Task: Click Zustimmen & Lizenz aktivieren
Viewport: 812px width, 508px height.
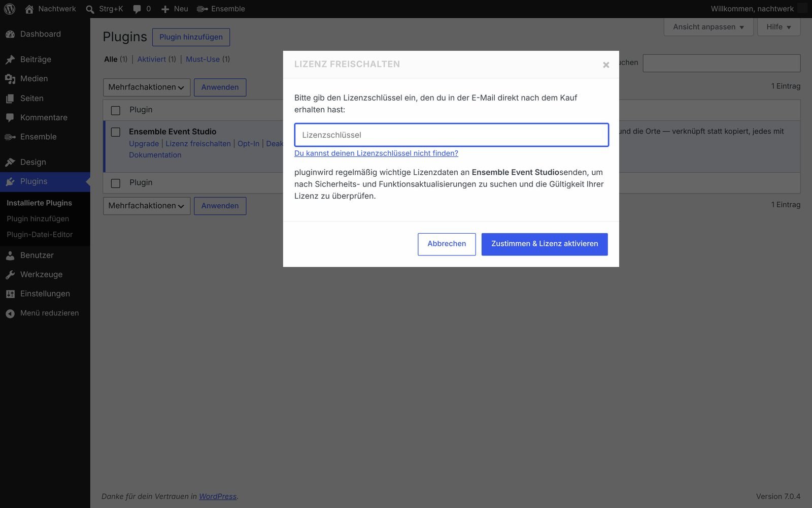Action: tap(545, 244)
